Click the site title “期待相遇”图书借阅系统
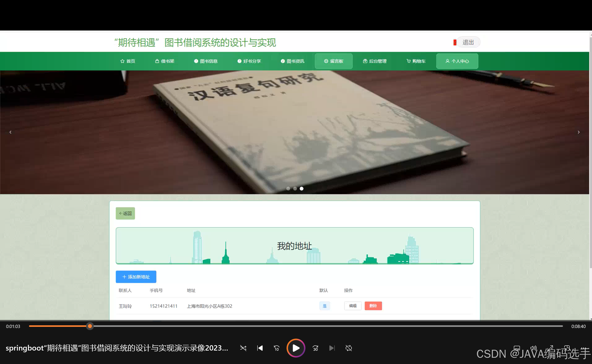592x364 pixels. pos(195,43)
